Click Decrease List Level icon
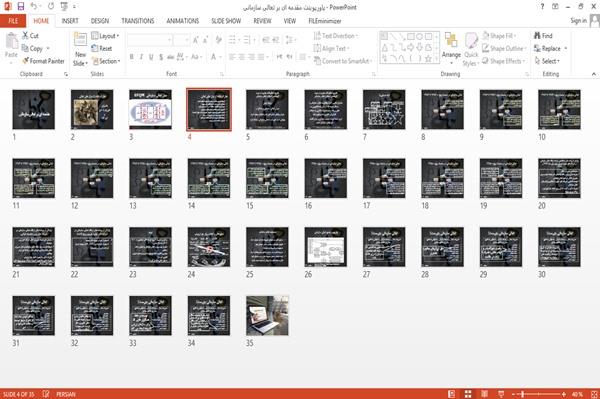This screenshot has width=600, height=399. tap(266, 40)
